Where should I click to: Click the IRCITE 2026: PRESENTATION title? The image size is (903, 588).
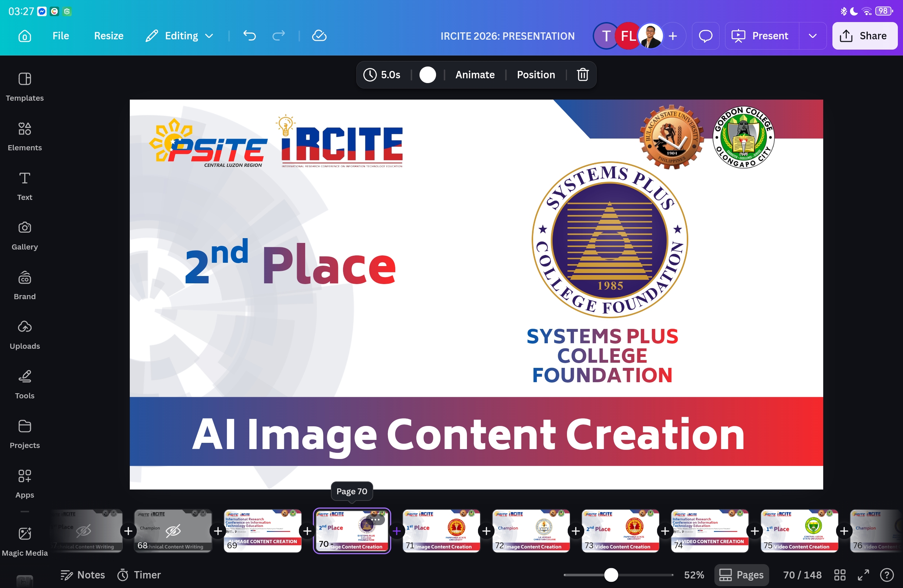[507, 36]
